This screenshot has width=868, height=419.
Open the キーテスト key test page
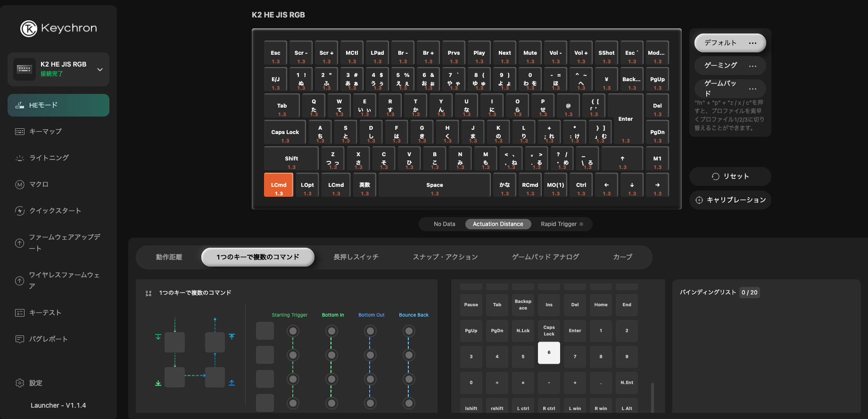pos(45,313)
